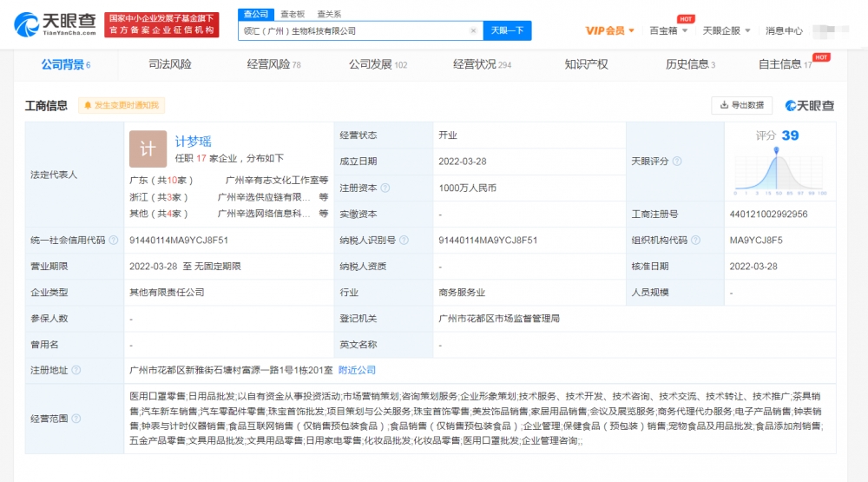The width and height of the screenshot is (868, 482).
Task: Select the registration authority 广州市花都区市场监督管理局
Action: point(499,319)
